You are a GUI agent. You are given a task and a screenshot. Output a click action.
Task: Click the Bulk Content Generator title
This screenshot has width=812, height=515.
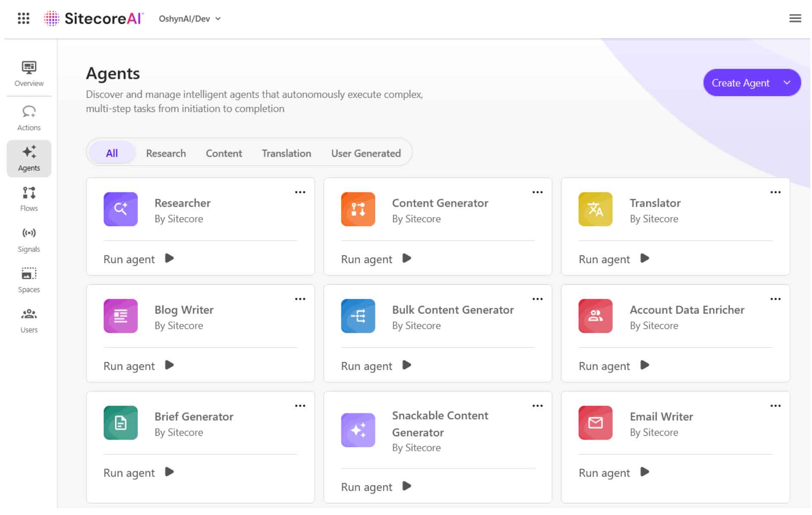click(453, 310)
